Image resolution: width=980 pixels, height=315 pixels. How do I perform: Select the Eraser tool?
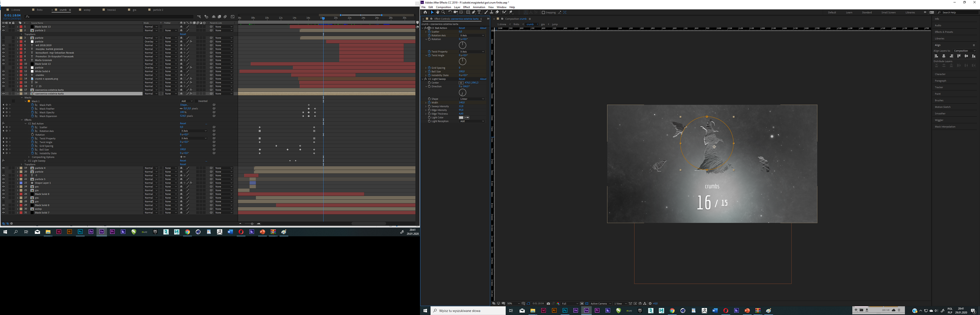coord(497,13)
